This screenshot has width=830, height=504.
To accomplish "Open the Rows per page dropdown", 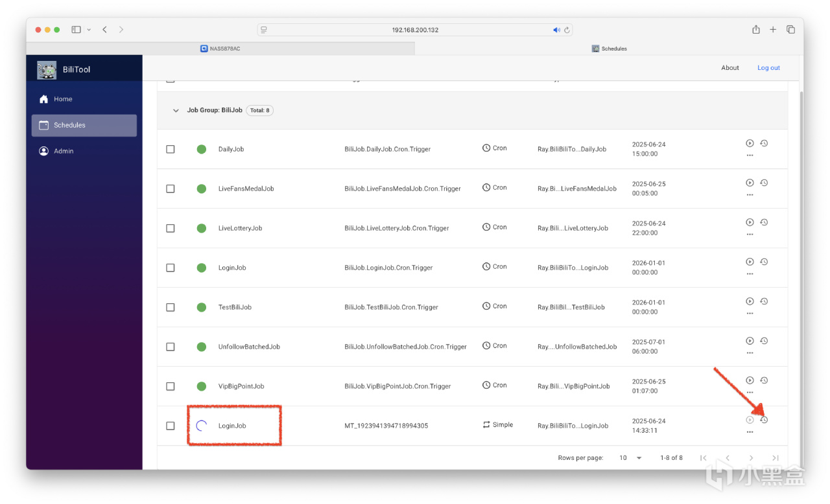I will coord(630,458).
